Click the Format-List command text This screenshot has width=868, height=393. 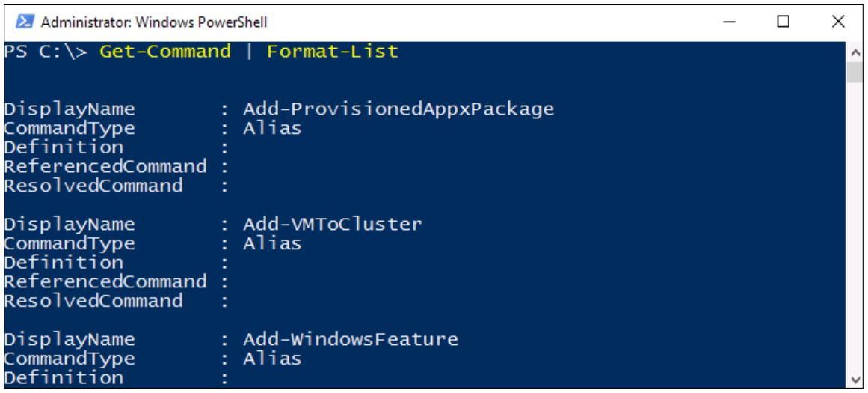(x=333, y=52)
